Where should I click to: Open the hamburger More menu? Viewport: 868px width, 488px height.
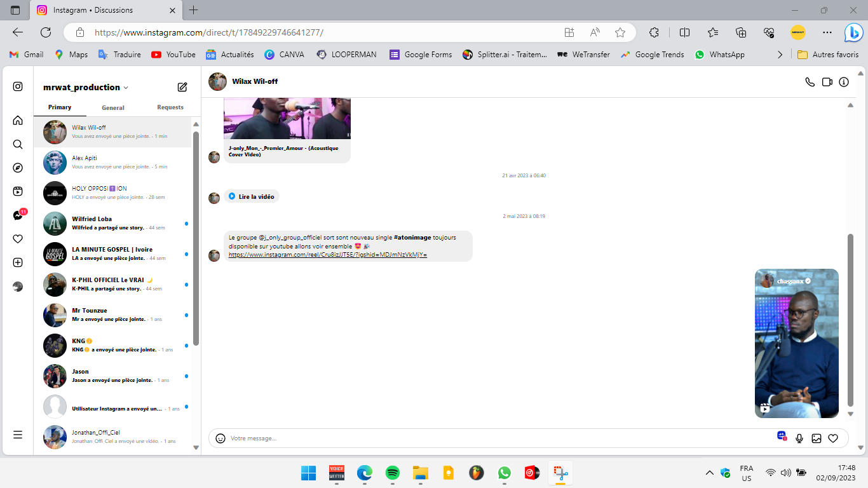pos(18,435)
